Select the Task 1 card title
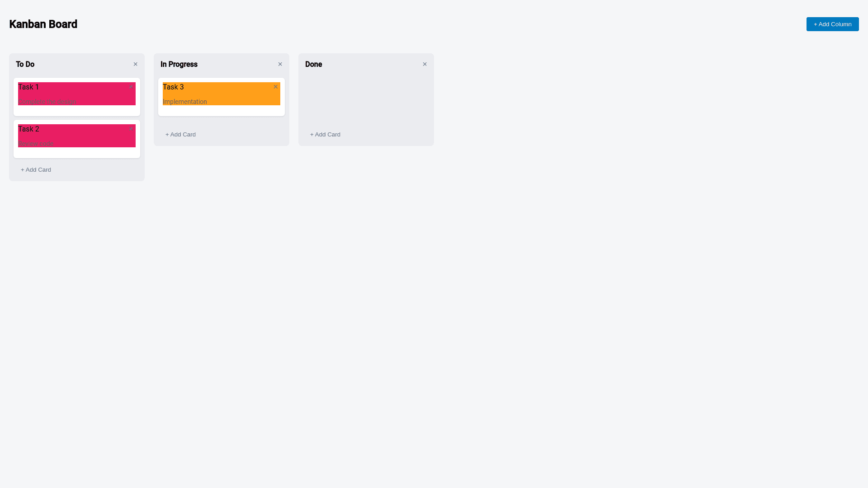Image resolution: width=868 pixels, height=488 pixels. 28,87
